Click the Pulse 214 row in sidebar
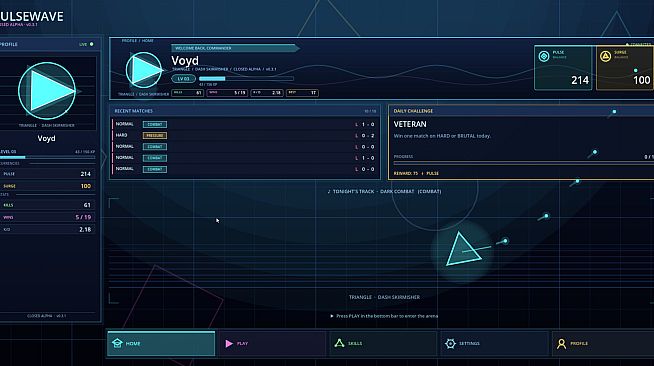The image size is (654, 366). coord(48,174)
